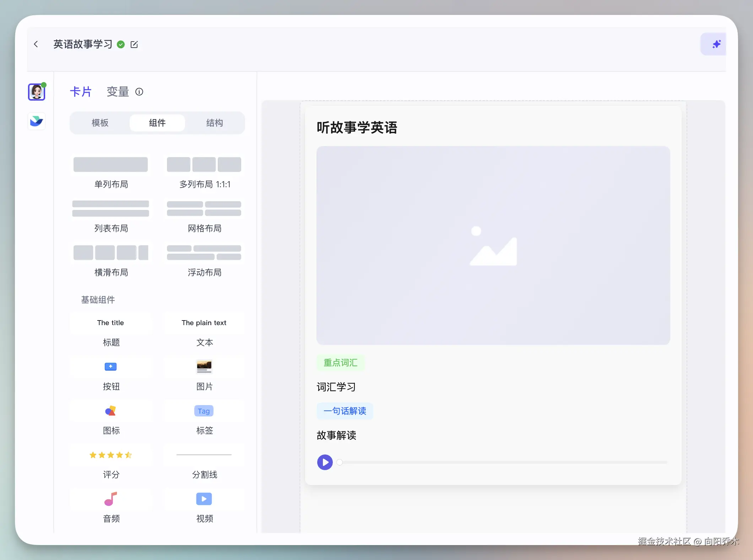Choose the 图标 icon component

coord(111,411)
